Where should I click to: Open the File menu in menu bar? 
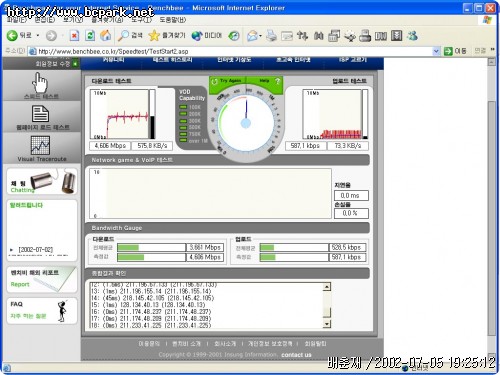coord(16,20)
